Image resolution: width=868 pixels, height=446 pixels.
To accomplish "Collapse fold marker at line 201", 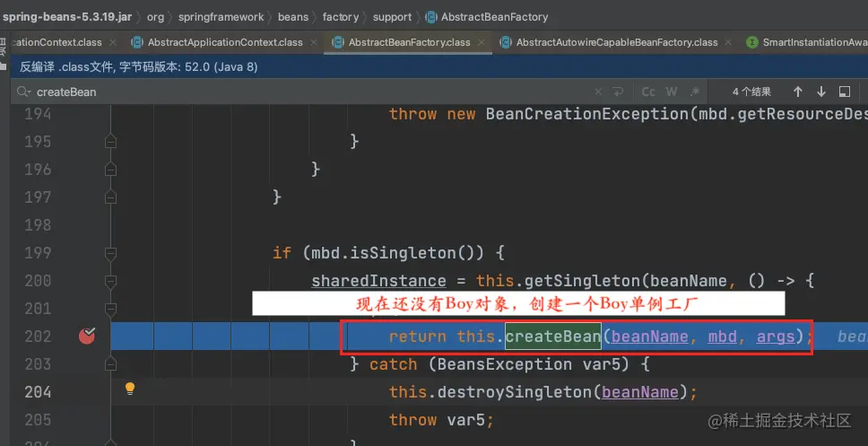I will (x=110, y=309).
